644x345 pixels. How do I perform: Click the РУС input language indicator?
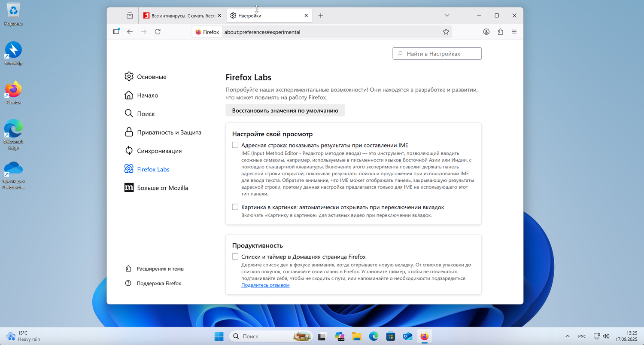click(582, 336)
